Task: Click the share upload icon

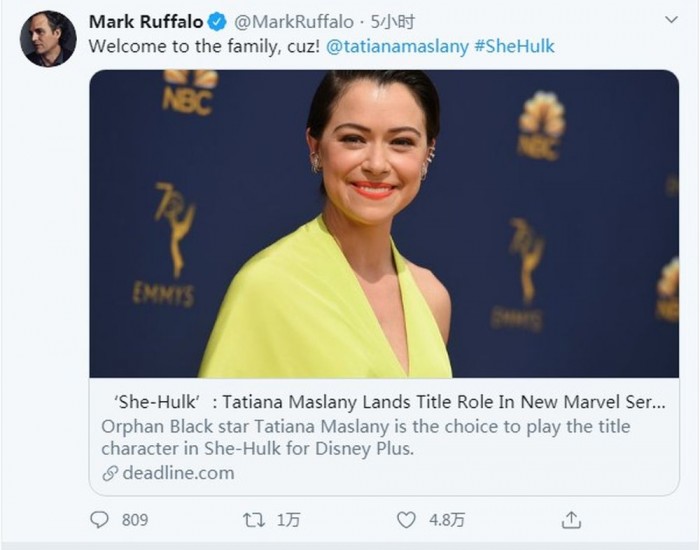Action: tap(571, 520)
